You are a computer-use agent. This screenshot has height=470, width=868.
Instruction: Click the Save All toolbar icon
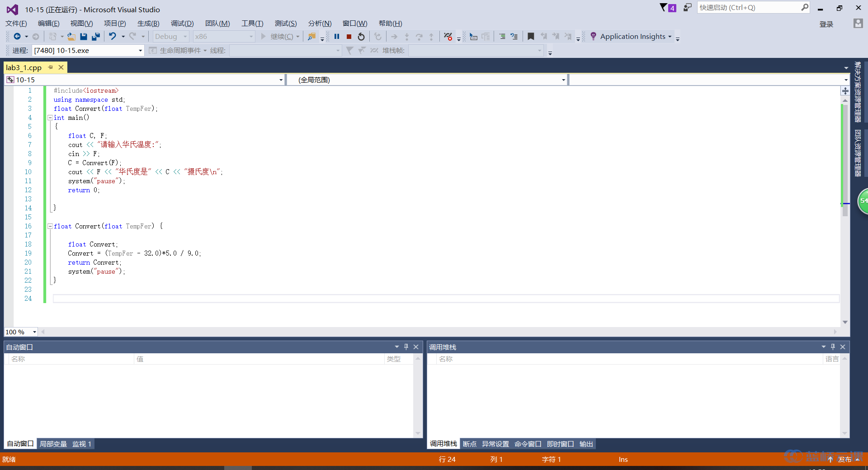[96, 37]
